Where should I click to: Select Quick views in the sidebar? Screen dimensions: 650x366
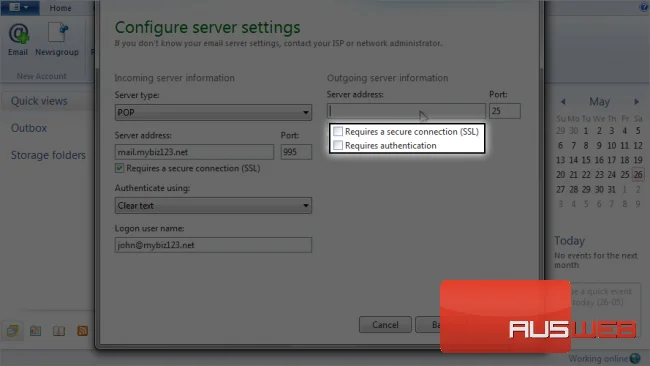click(x=39, y=101)
